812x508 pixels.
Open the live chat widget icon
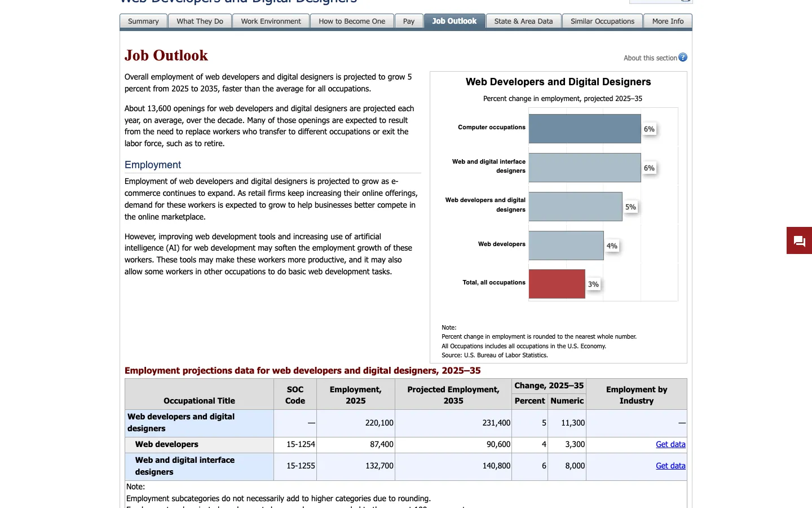[x=800, y=241]
